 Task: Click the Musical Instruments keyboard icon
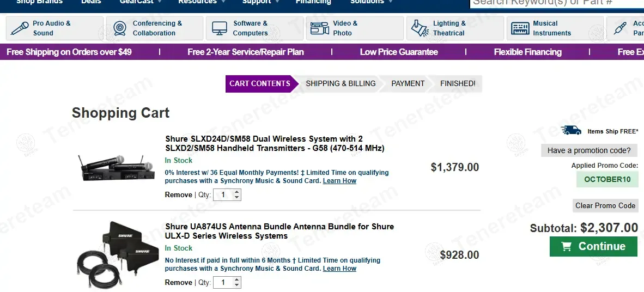tap(520, 28)
